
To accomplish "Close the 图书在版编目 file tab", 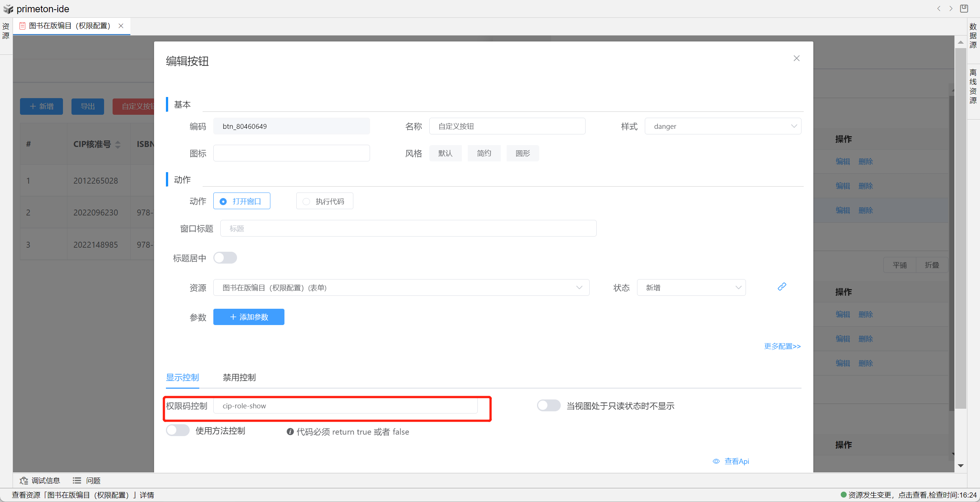I will click(121, 26).
